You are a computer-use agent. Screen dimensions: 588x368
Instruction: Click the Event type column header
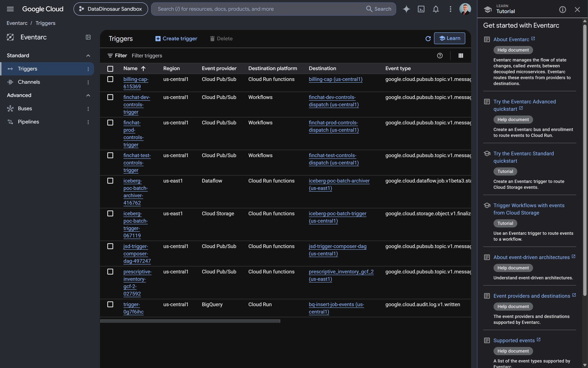(398, 68)
